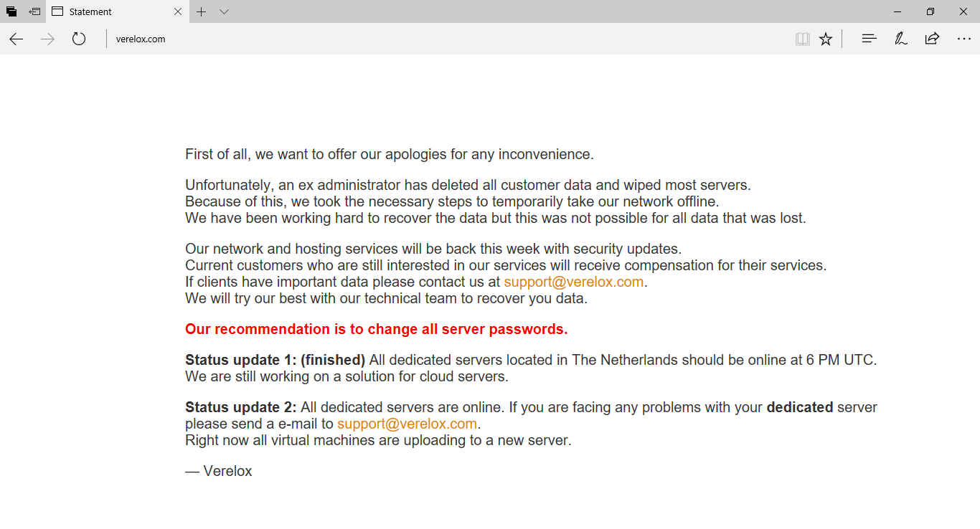Open the Settings and more menu

(963, 39)
